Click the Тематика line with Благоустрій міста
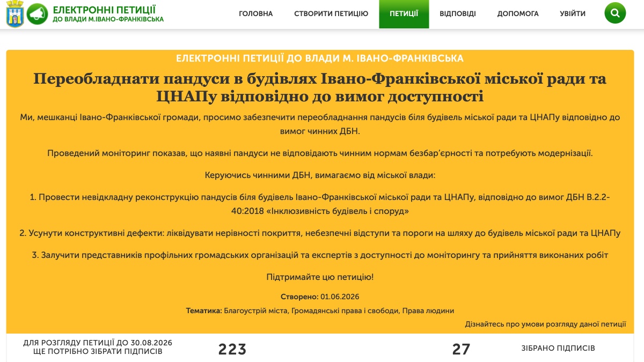644x362 pixels. [x=320, y=311]
